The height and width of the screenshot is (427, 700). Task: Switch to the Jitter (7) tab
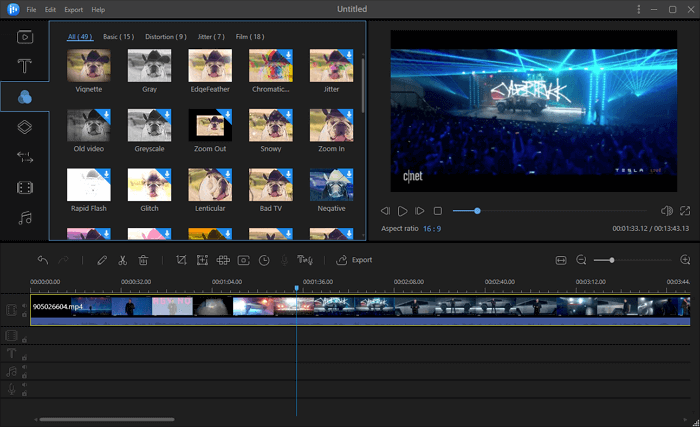[x=211, y=37]
